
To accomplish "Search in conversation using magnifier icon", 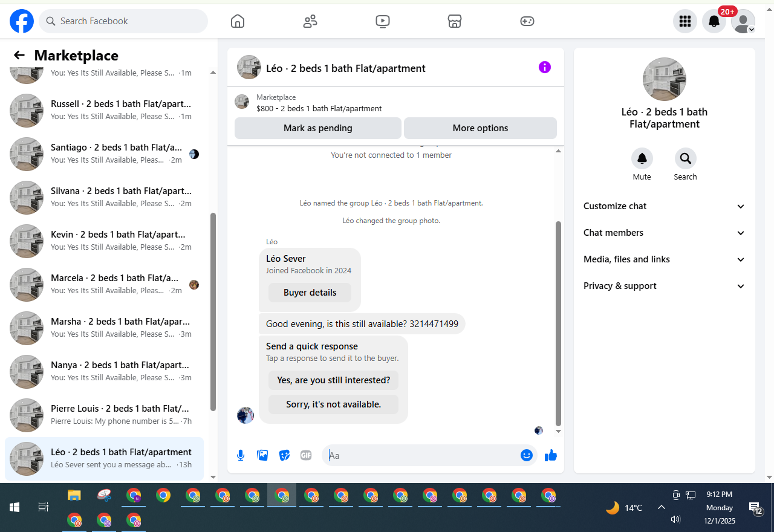I will 686,158.
